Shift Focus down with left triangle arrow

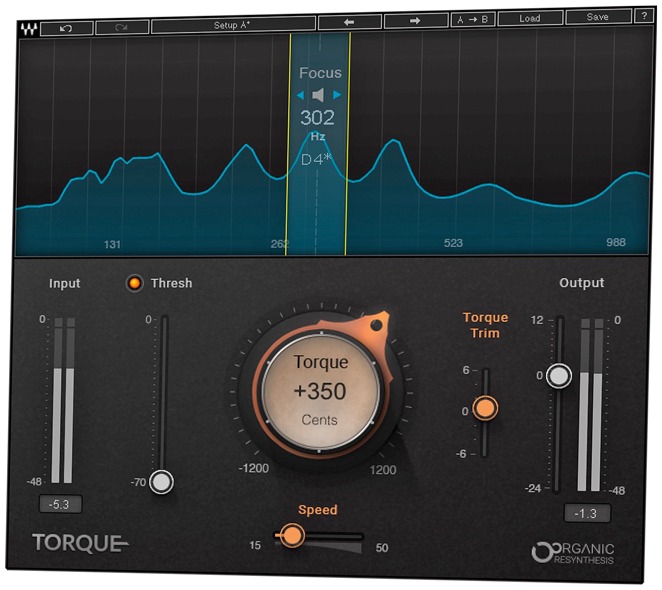301,95
